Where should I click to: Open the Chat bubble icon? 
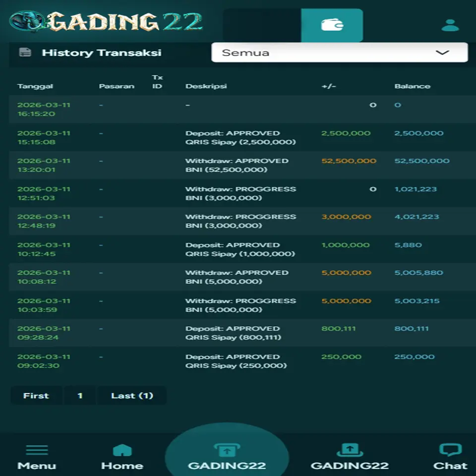(451, 449)
